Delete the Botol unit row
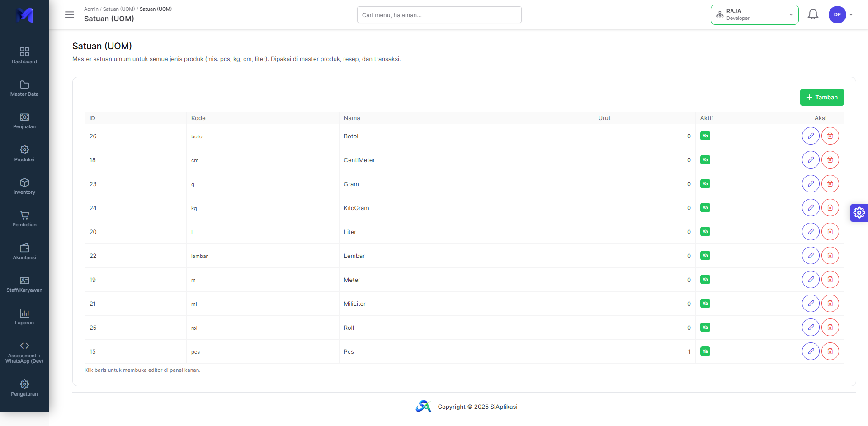Image resolution: width=868 pixels, height=426 pixels. pos(830,136)
